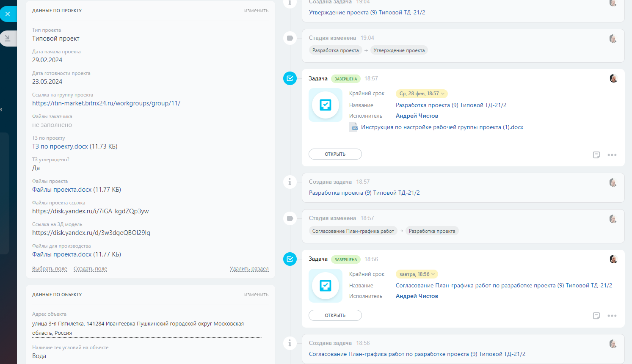The height and width of the screenshot is (364, 632).
Task: Click note icon in Согласование План-графика task card
Action: (x=596, y=316)
